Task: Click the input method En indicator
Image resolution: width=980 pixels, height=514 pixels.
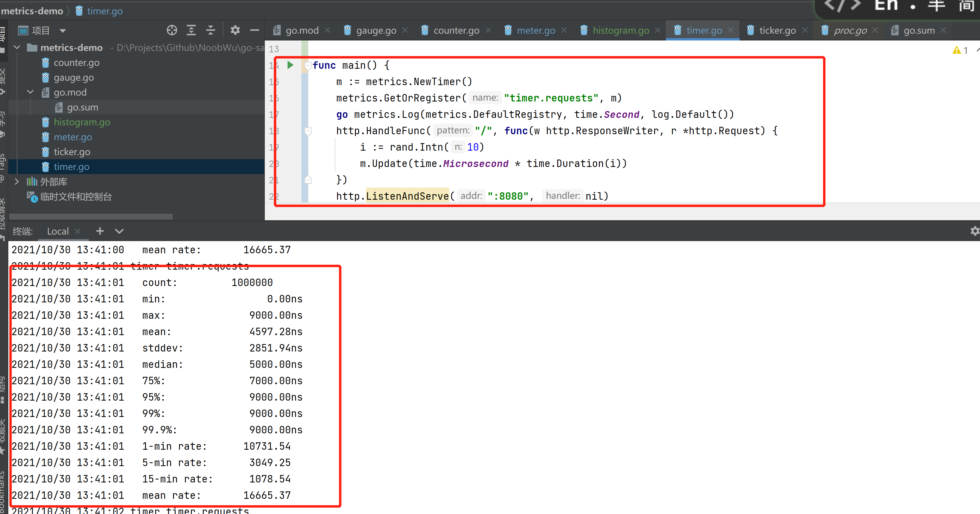Action: tap(886, 5)
